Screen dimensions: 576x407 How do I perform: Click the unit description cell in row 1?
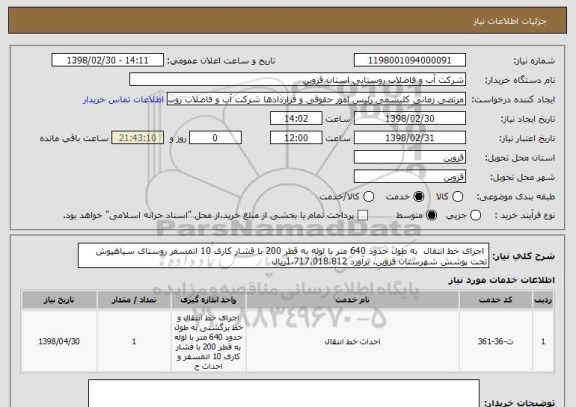click(x=208, y=342)
